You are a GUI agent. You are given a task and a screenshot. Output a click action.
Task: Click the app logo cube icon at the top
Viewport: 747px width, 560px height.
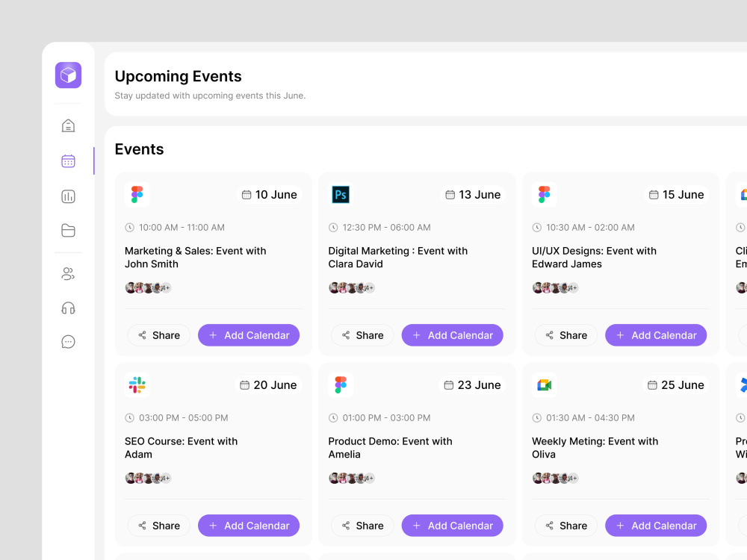pyautogui.click(x=68, y=75)
